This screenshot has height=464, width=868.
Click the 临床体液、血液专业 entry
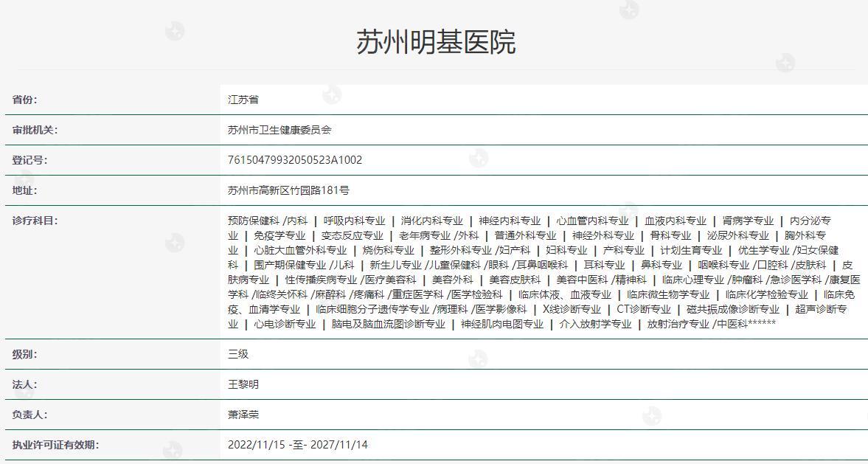565,294
